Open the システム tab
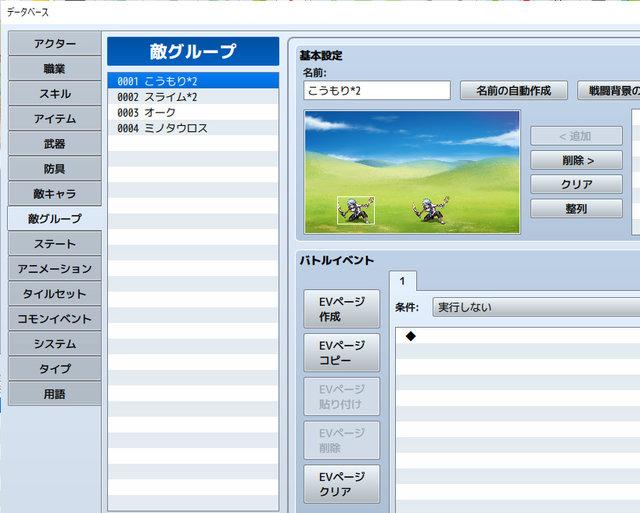 pyautogui.click(x=55, y=344)
